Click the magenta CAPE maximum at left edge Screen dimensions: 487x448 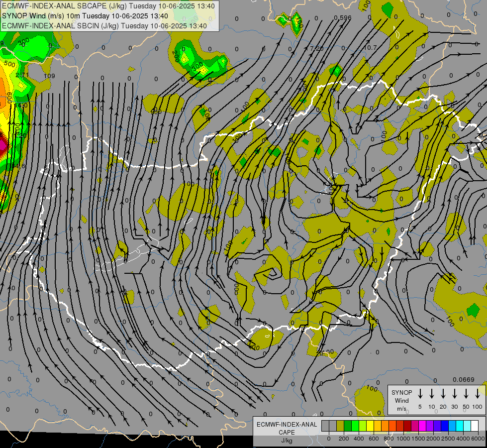click(x=2, y=145)
